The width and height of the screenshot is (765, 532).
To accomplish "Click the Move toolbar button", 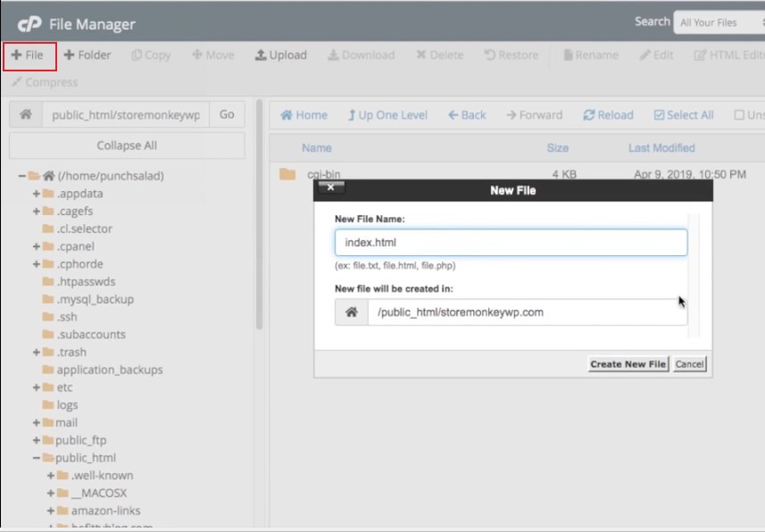I will click(x=212, y=55).
